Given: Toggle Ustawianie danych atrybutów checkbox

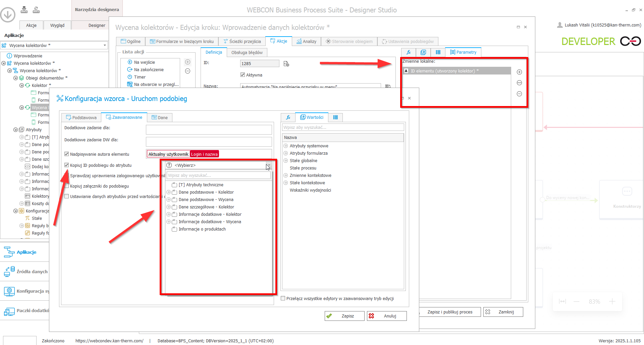Looking at the screenshot, I should click(66, 196).
